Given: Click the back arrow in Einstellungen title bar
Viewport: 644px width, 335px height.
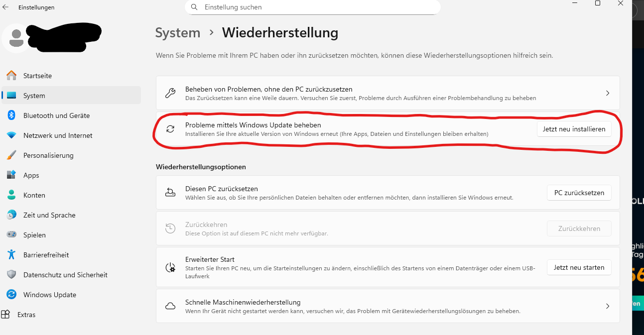Looking at the screenshot, I should coord(5,7).
